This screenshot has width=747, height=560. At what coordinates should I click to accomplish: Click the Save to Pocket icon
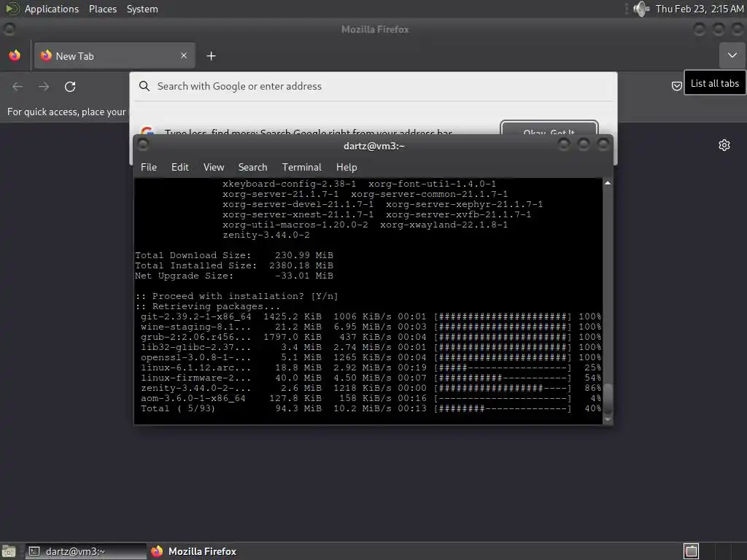[x=676, y=86]
